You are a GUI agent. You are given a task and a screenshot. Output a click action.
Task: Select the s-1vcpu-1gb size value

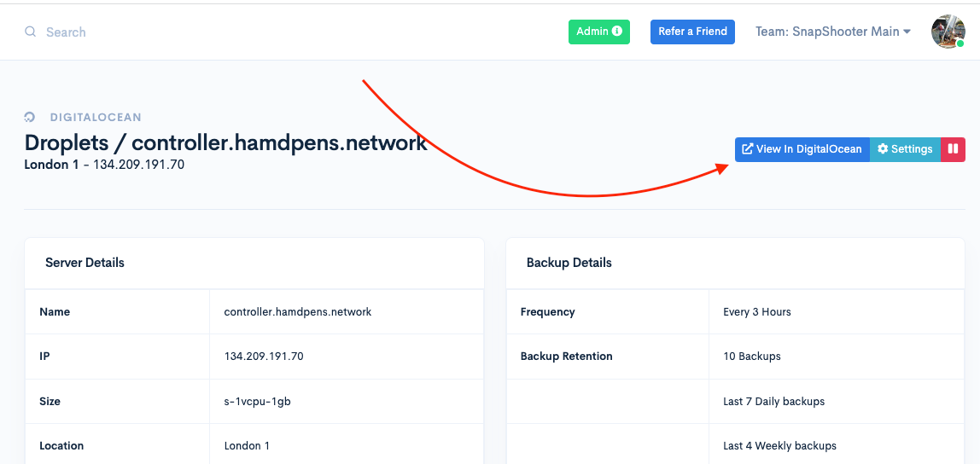coord(258,402)
